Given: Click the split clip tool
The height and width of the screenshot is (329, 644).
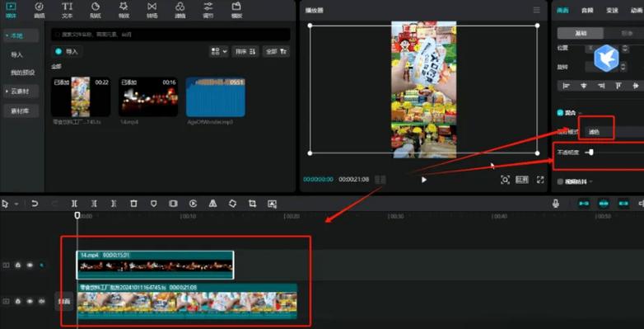Looking at the screenshot, I should (x=74, y=204).
